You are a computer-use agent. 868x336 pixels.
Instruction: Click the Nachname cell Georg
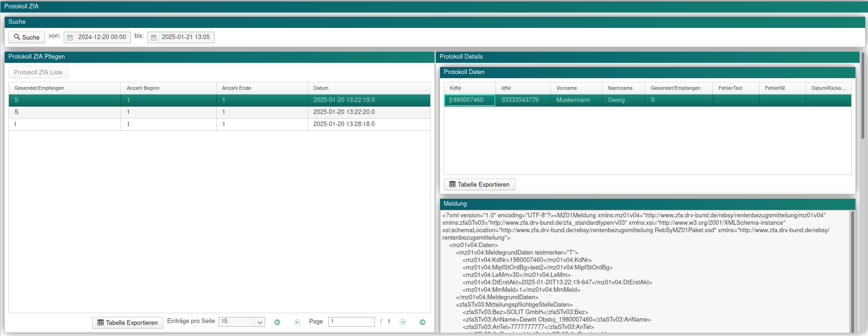click(623, 100)
